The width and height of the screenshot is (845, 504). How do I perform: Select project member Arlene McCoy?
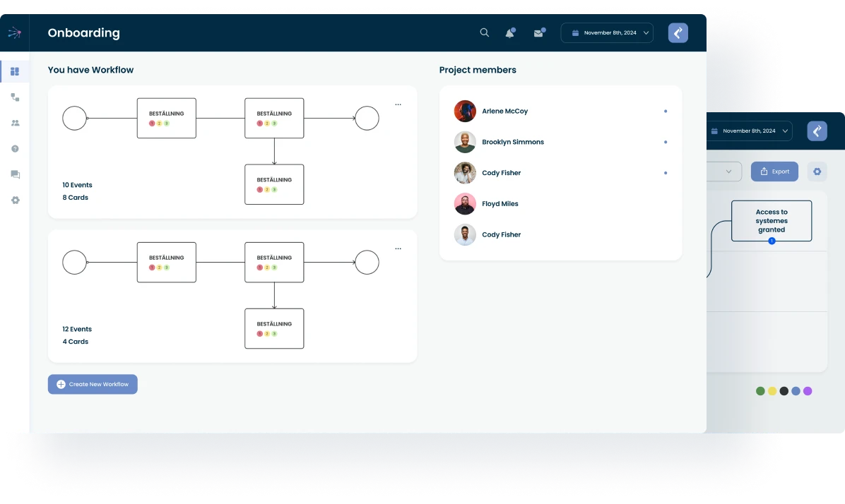pyautogui.click(x=504, y=112)
